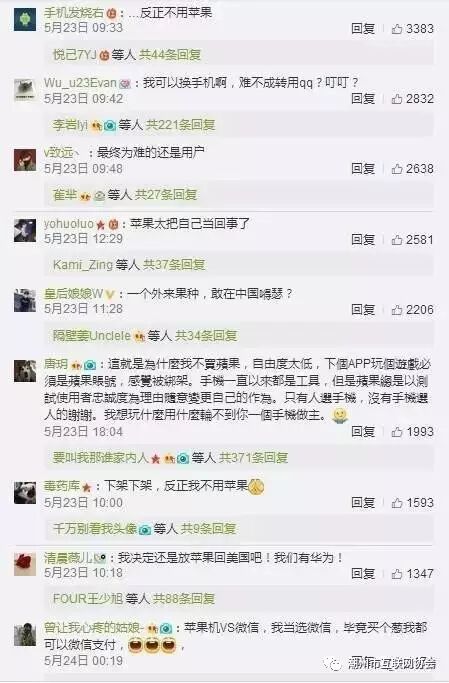This screenshot has height=683, width=449.
Task: View 手机发烧右's avatar thumbnail
Action: pyautogui.click(x=25, y=20)
